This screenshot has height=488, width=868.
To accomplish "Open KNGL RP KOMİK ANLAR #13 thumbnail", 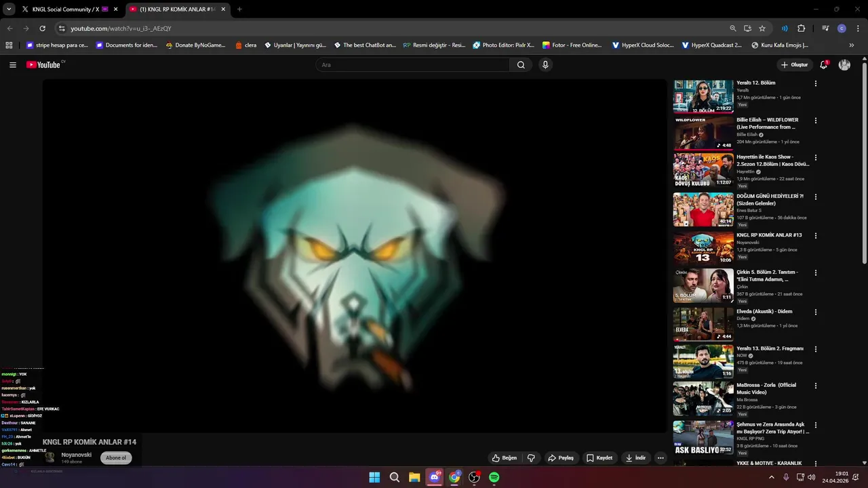I will pos(703,248).
